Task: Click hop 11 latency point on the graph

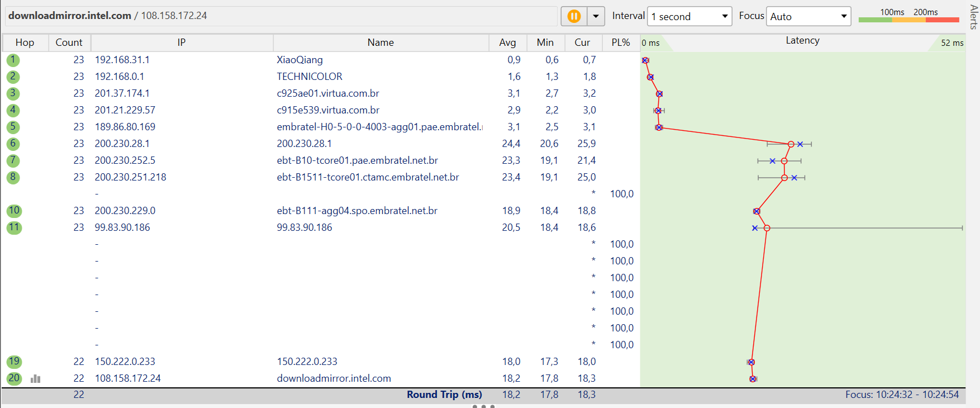Action: coord(767,228)
